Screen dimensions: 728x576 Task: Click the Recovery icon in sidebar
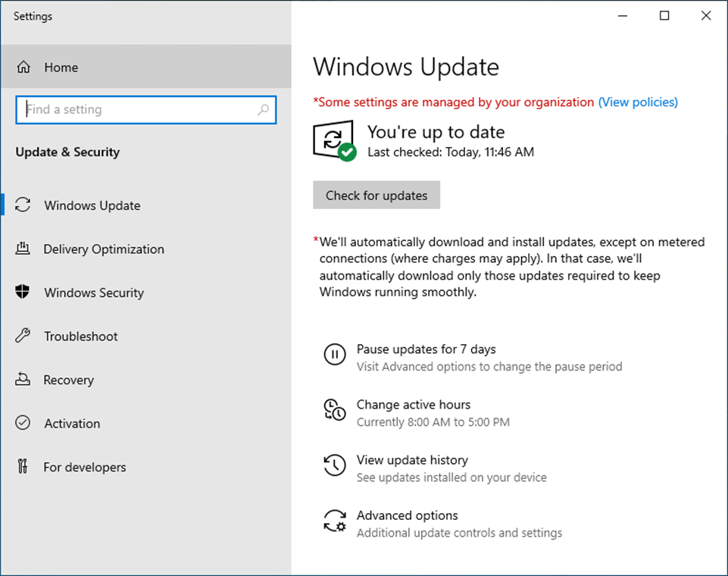coord(23,379)
